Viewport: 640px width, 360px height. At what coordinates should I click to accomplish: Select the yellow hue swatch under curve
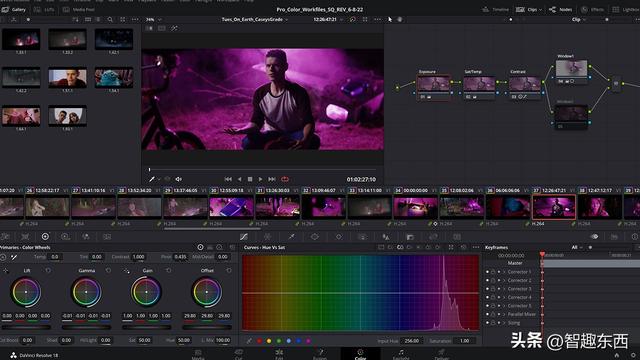pyautogui.click(x=269, y=341)
